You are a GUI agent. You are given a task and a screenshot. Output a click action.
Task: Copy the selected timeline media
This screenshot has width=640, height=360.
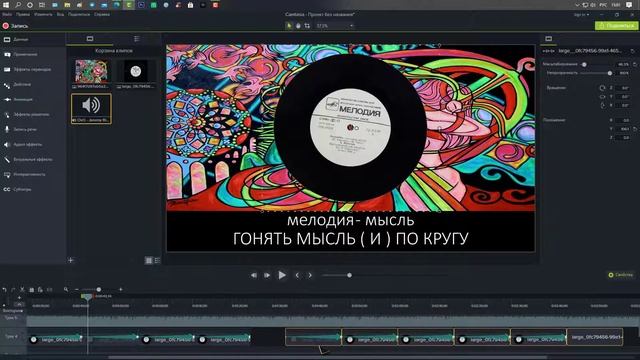coord(31,289)
